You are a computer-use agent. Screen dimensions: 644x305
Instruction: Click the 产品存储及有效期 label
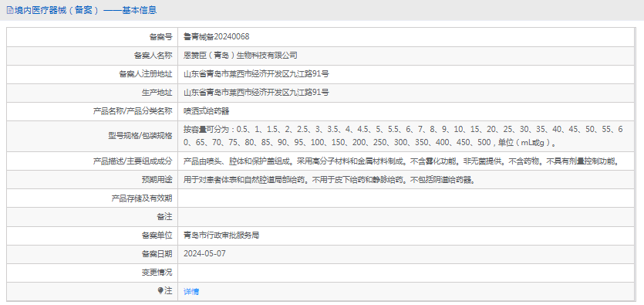click(x=142, y=198)
